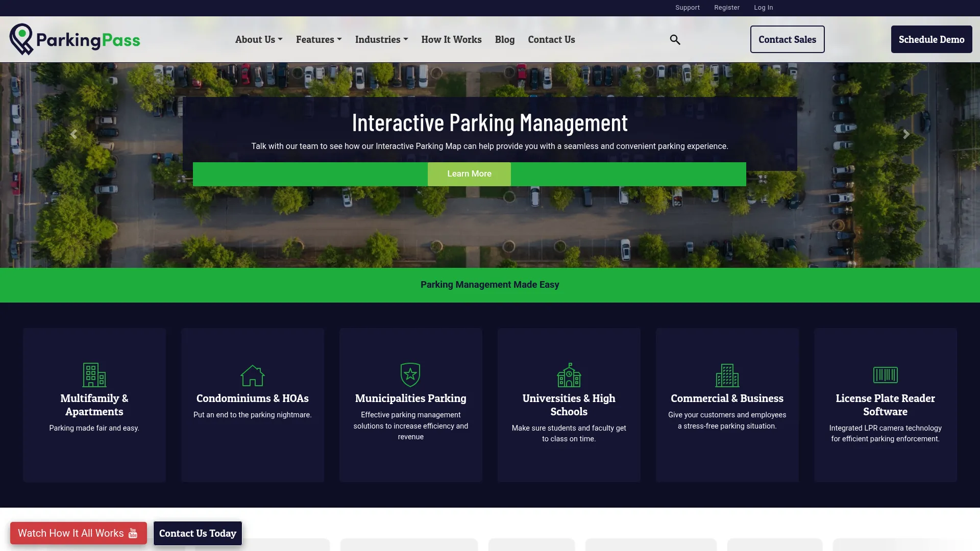This screenshot has width=980, height=551.
Task: Click the YouTube icon in Watch button
Action: (x=133, y=533)
